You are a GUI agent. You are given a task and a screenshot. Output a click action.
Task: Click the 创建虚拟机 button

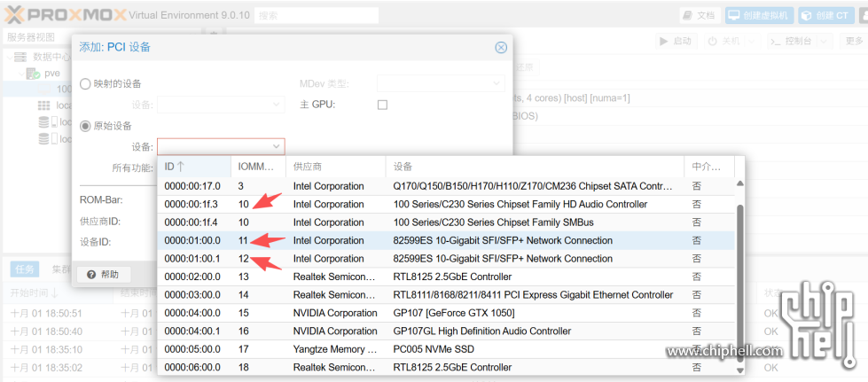click(760, 15)
